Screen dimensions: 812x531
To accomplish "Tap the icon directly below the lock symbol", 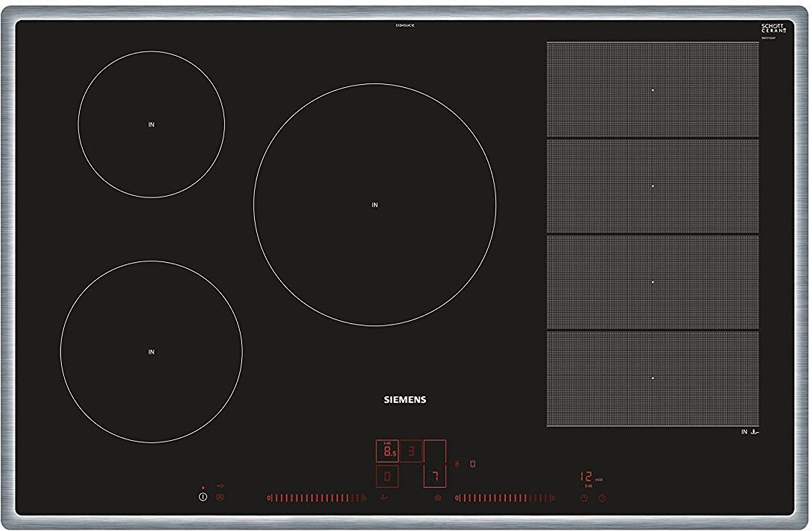I will click(x=221, y=497).
